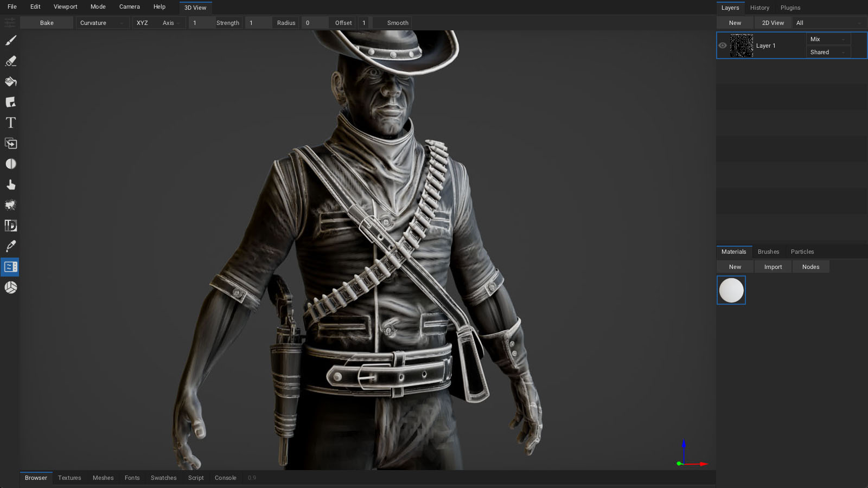Expand the All layer filter dropdown
868x488 pixels.
[x=828, y=23]
